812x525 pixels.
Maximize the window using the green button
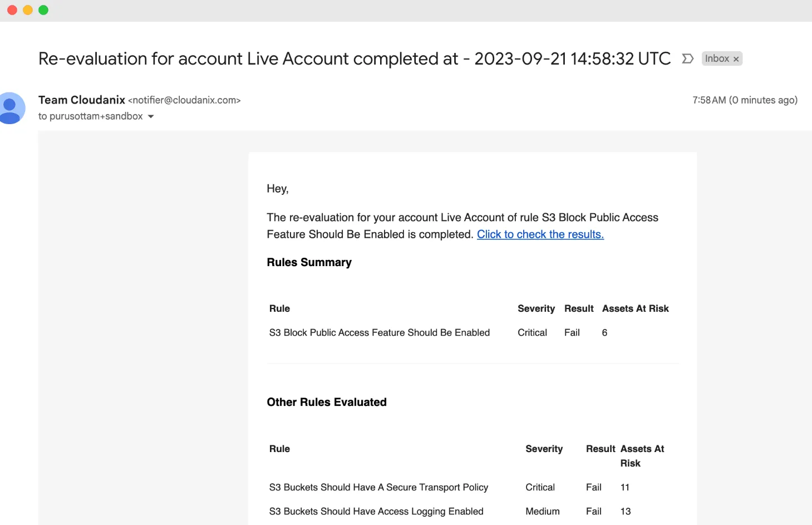click(x=43, y=10)
